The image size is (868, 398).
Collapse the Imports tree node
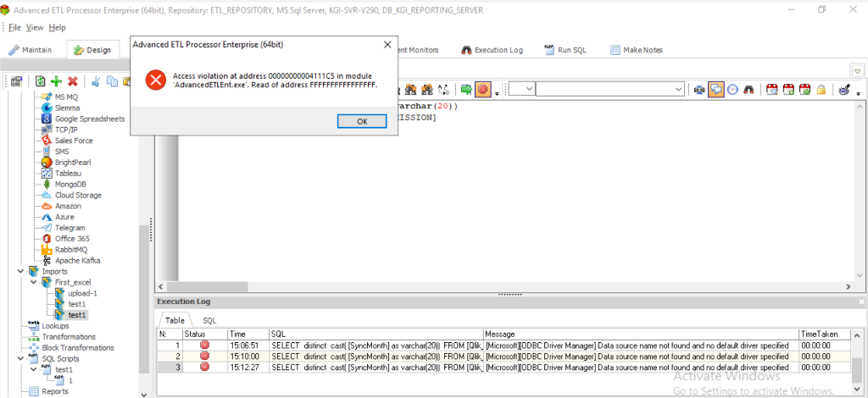click(x=21, y=272)
